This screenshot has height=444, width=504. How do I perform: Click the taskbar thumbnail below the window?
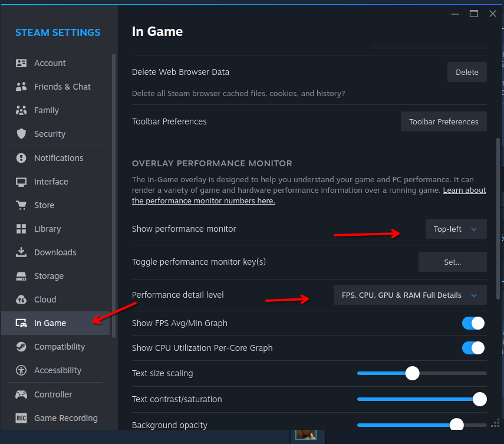click(x=306, y=435)
